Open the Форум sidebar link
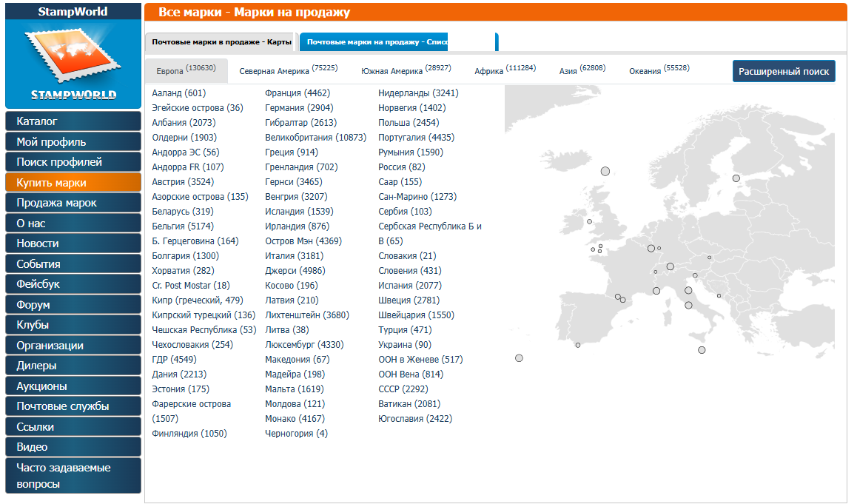 [x=73, y=304]
